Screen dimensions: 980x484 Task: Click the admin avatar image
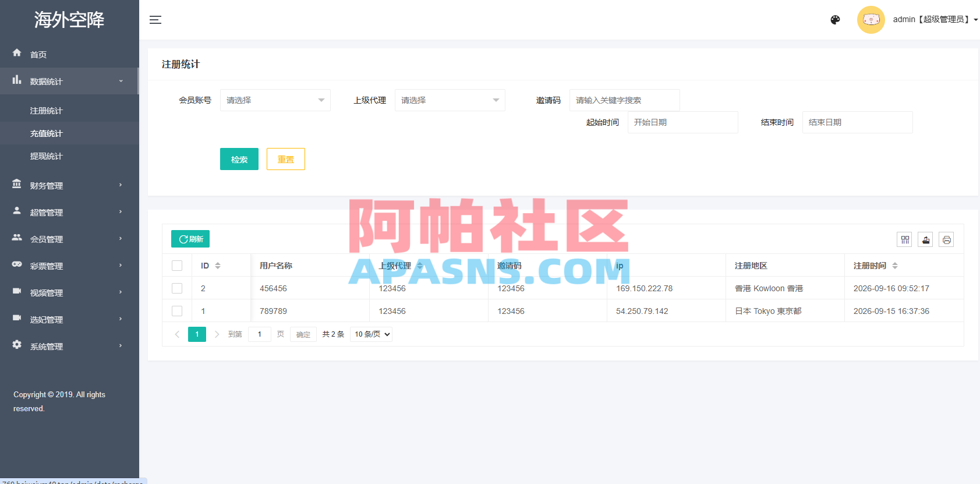coord(871,20)
